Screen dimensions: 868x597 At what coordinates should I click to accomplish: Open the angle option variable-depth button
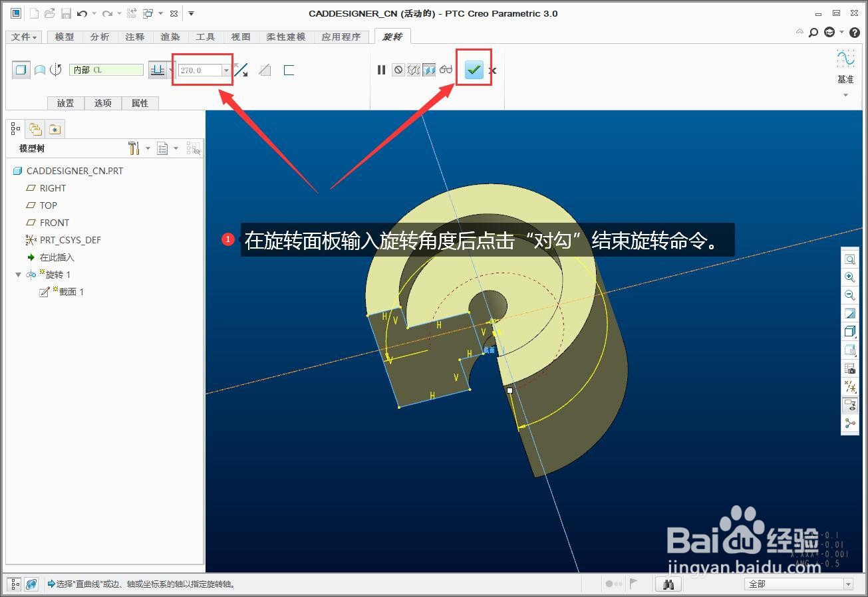coord(158,70)
